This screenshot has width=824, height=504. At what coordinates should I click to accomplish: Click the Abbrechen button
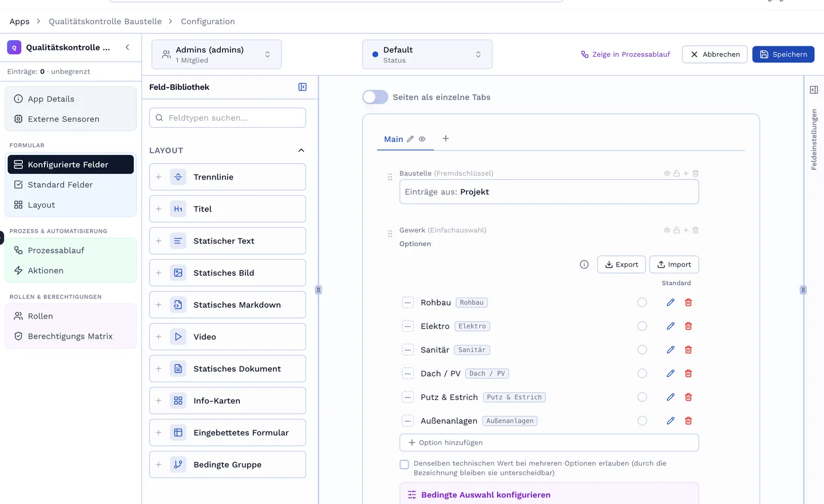[715, 54]
